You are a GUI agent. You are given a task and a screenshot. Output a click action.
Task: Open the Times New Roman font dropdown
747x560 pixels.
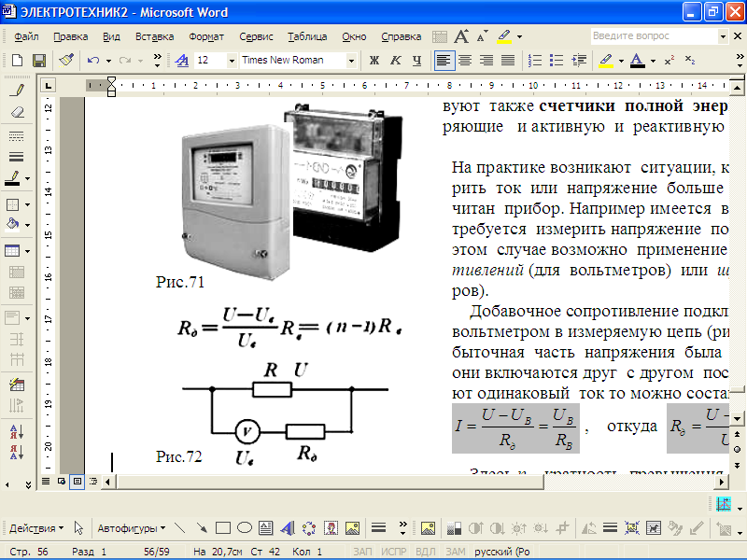coord(351,61)
